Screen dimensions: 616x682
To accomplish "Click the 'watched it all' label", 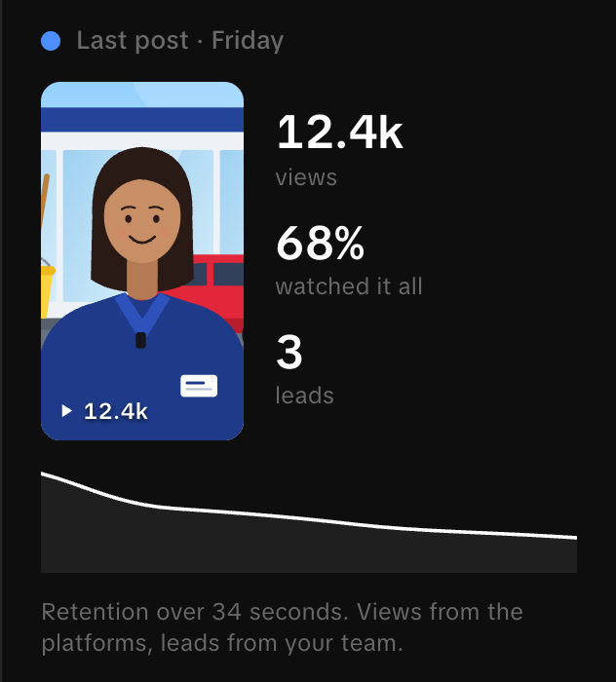I will click(x=349, y=286).
